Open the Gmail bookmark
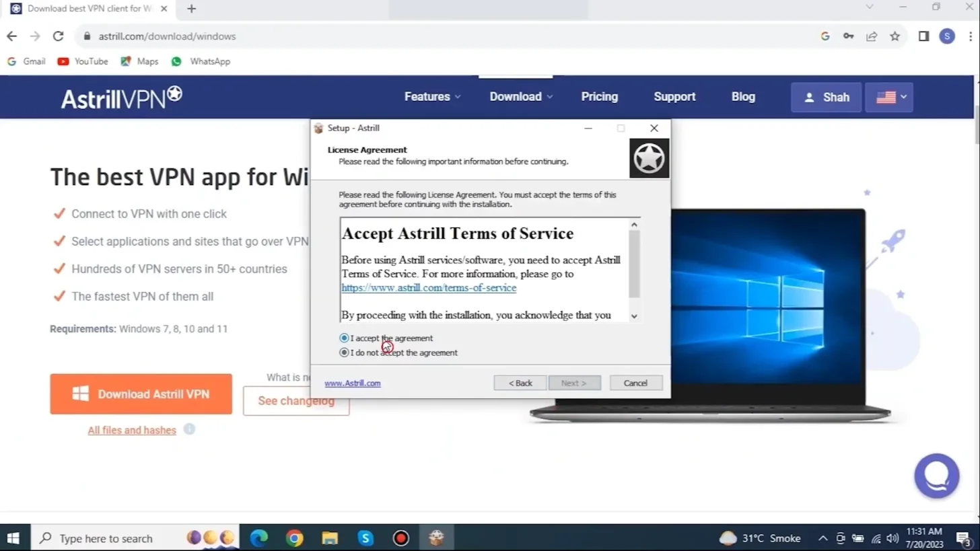This screenshot has width=980, height=551. pos(26,61)
